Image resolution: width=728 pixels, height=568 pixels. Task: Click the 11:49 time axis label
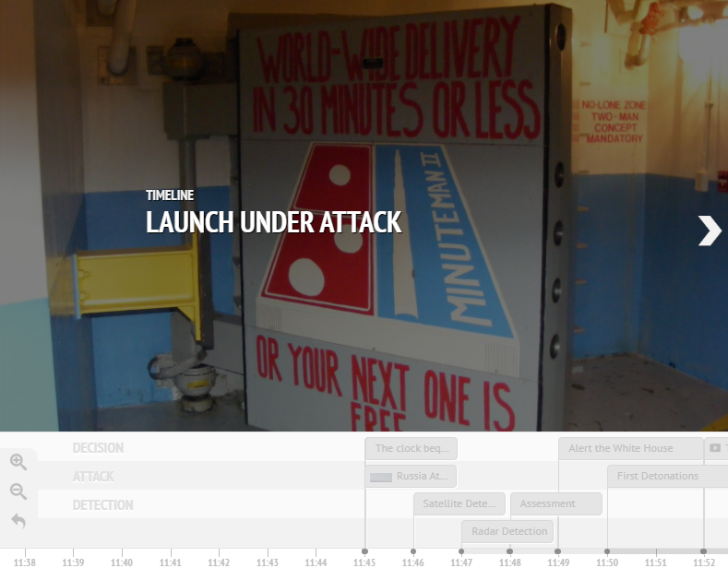point(558,562)
